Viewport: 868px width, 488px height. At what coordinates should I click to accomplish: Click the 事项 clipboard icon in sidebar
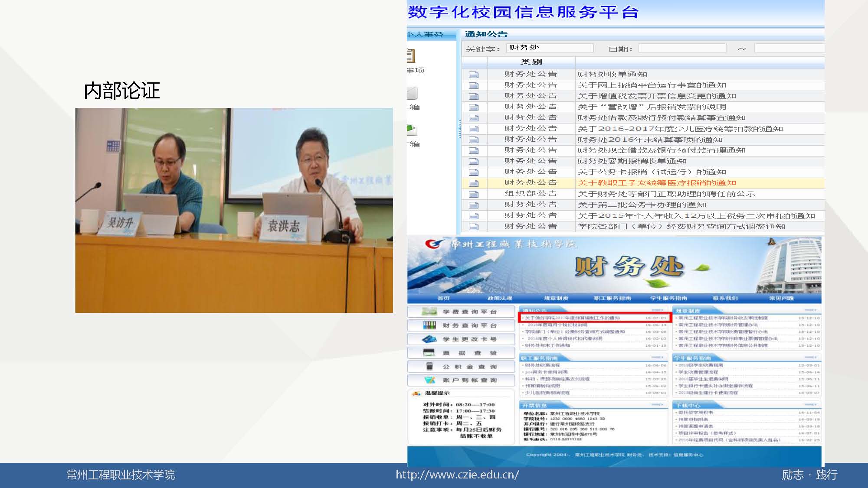click(410, 56)
